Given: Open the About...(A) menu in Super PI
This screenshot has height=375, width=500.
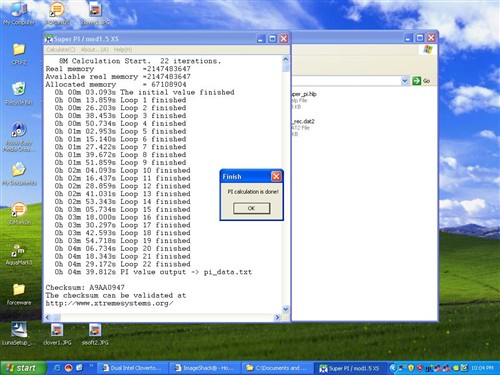Looking at the screenshot, I should 95,50.
